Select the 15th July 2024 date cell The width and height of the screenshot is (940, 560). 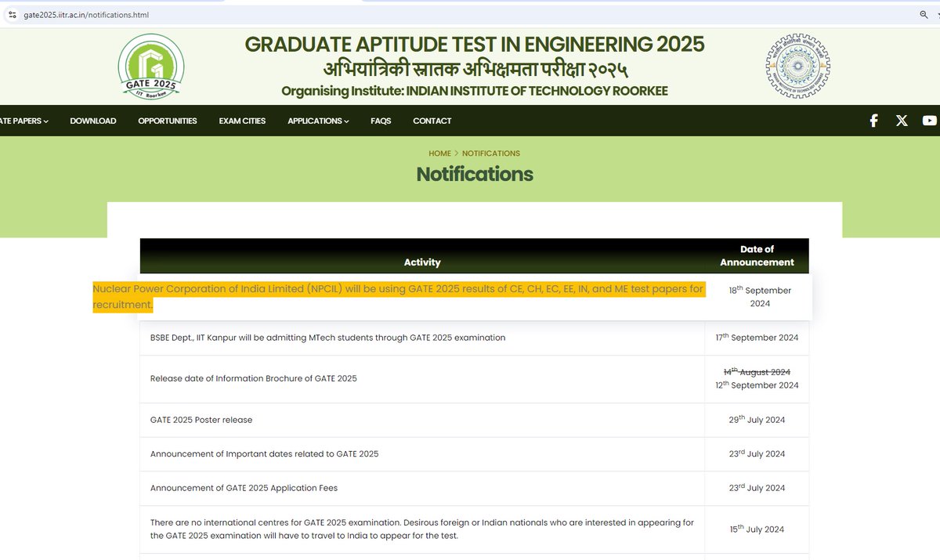click(757, 529)
